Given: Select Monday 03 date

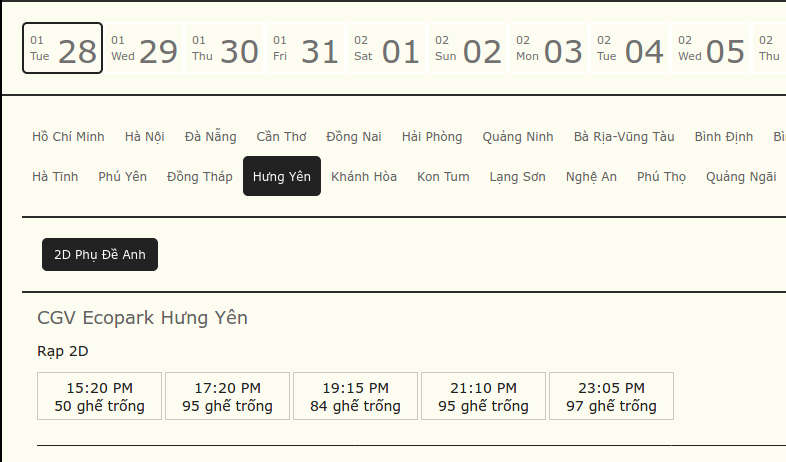Looking at the screenshot, I should click(x=548, y=49).
